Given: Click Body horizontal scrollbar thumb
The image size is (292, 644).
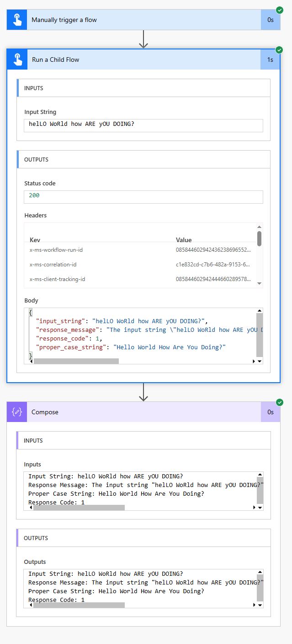Looking at the screenshot, I should [x=76, y=361].
